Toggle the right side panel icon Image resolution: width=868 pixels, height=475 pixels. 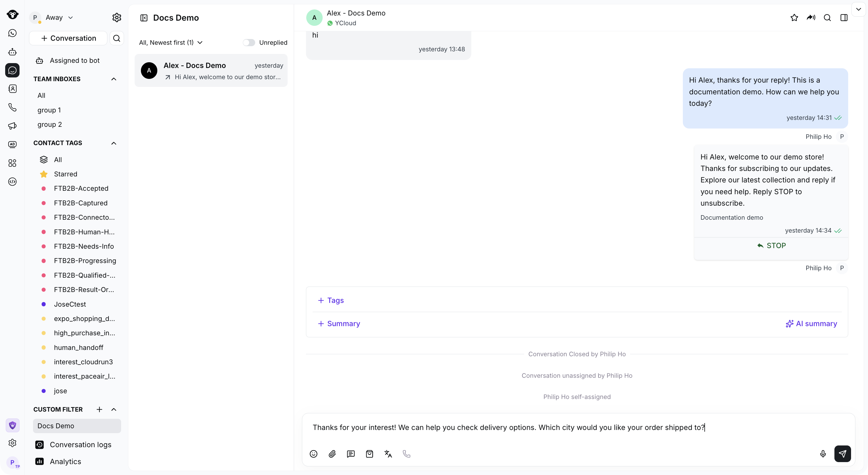[844, 17]
